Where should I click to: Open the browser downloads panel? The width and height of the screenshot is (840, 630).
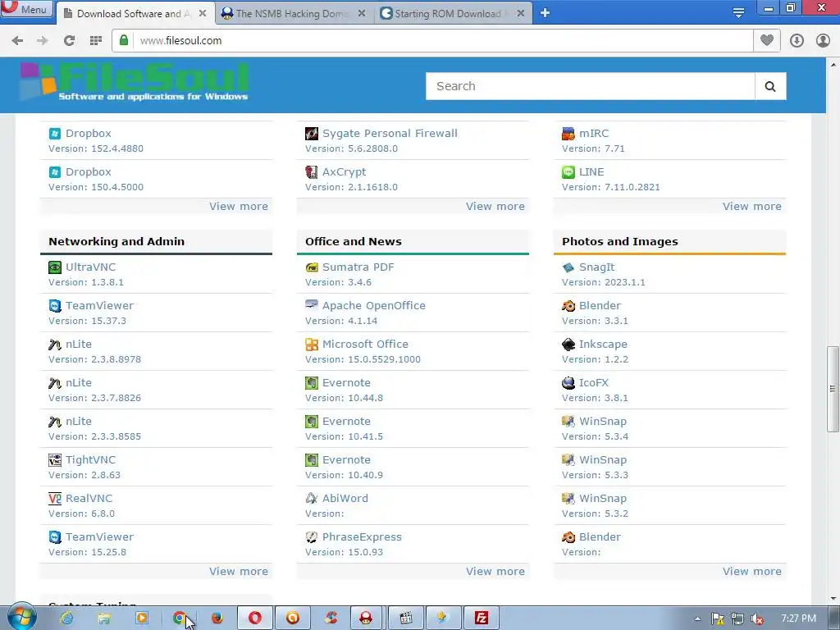797,41
